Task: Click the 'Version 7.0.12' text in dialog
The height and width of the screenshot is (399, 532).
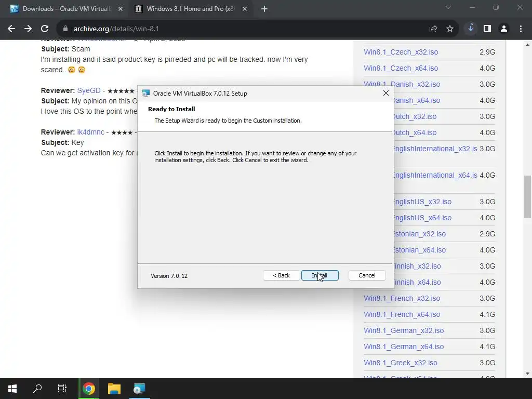Action: pos(169,276)
